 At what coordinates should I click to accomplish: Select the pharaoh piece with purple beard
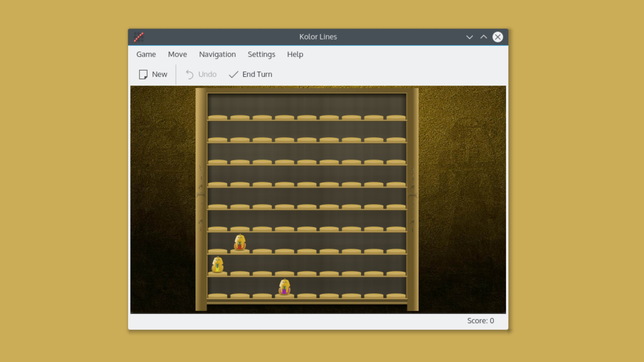pos(284,287)
